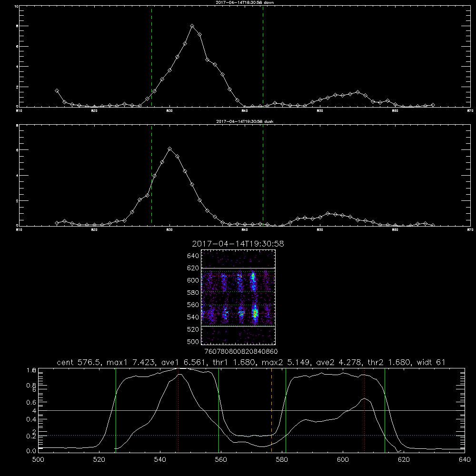Click the 0.6 label on bottom plot y-axis

tap(31, 402)
